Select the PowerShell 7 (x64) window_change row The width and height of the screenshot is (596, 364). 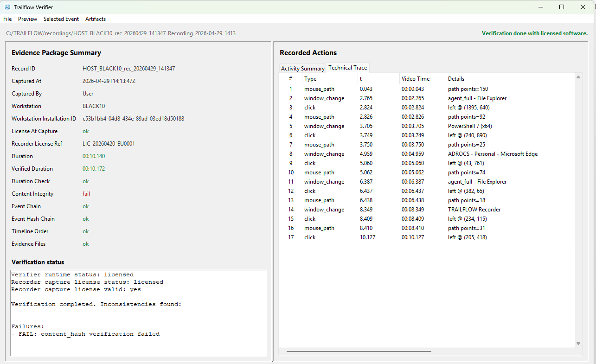point(427,126)
